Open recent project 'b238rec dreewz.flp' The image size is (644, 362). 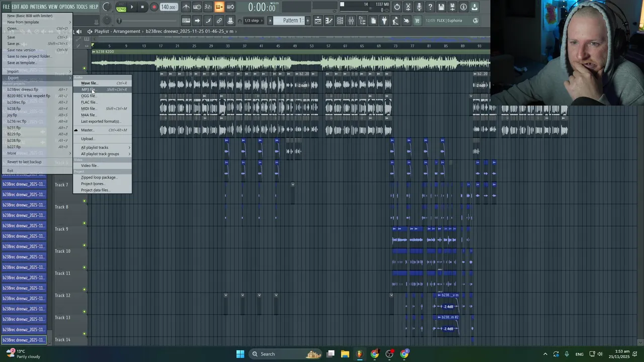point(37,89)
